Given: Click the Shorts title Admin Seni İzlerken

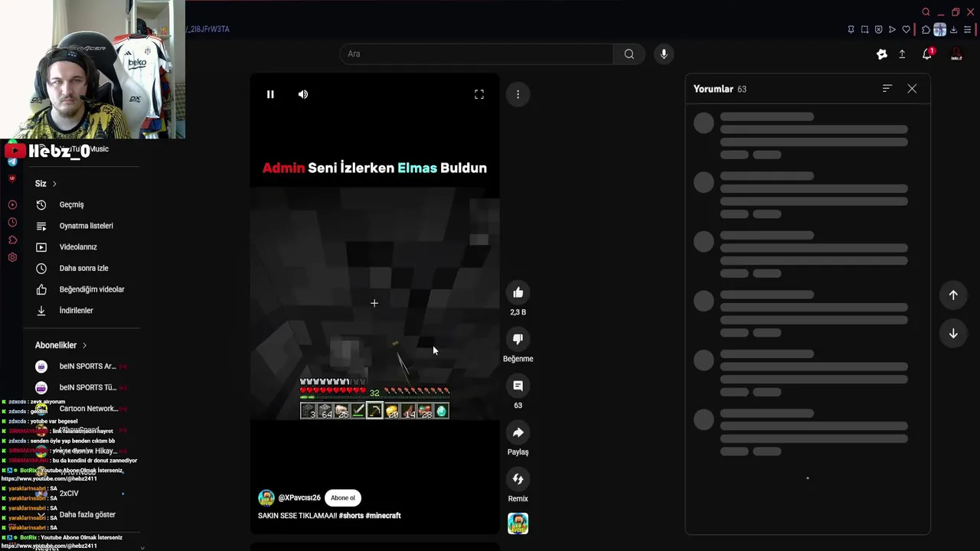Looking at the screenshot, I should [x=374, y=168].
